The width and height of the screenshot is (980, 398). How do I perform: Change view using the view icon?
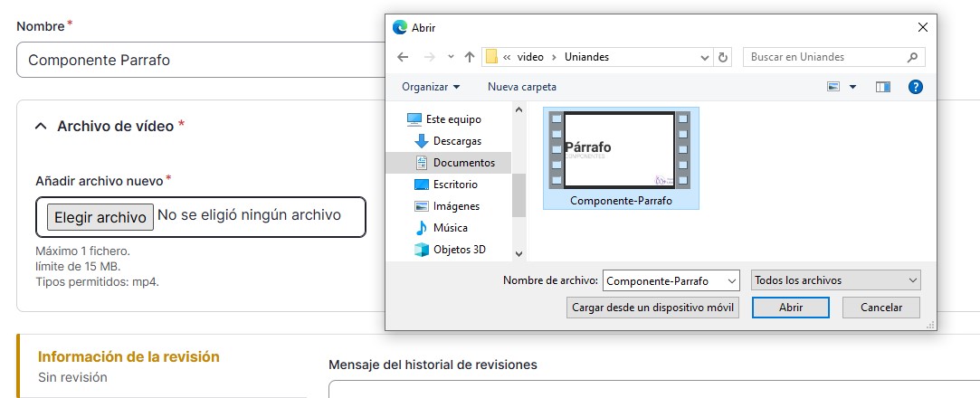[833, 87]
